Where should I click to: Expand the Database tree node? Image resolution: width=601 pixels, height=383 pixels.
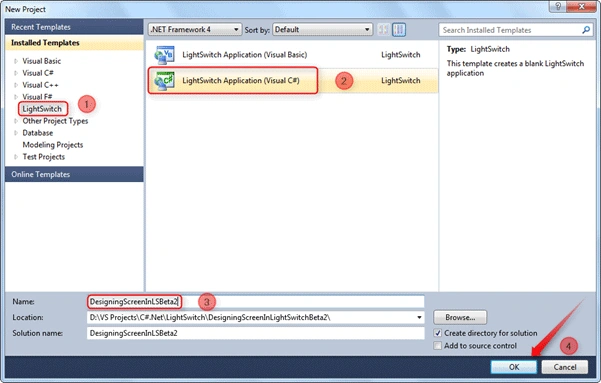[x=16, y=133]
